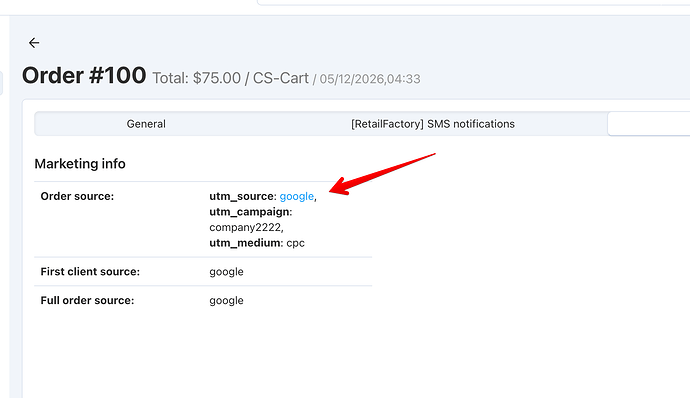
Task: Select the company2222 campaign value
Action: (246, 227)
